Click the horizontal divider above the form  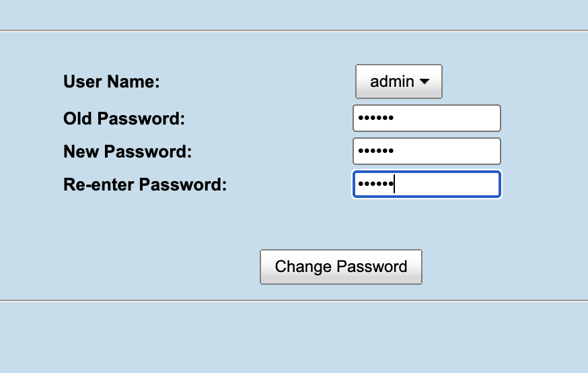294,31
